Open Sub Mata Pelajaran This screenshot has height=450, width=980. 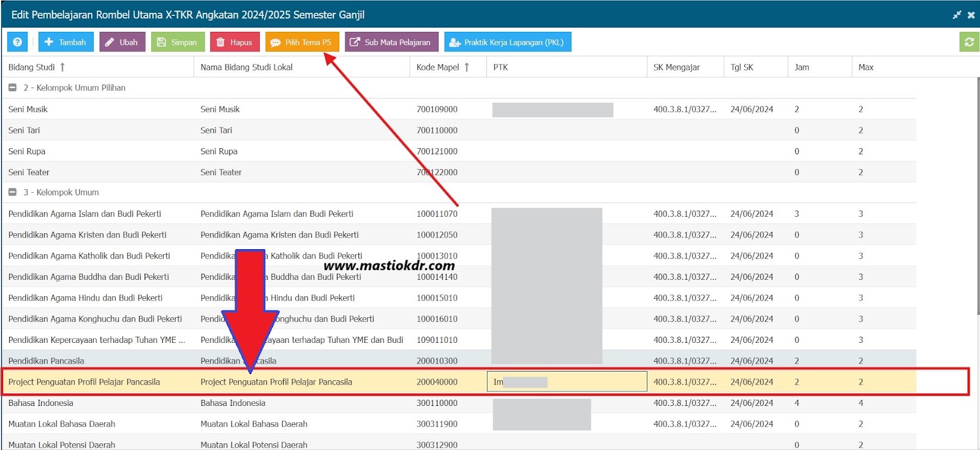(391, 42)
